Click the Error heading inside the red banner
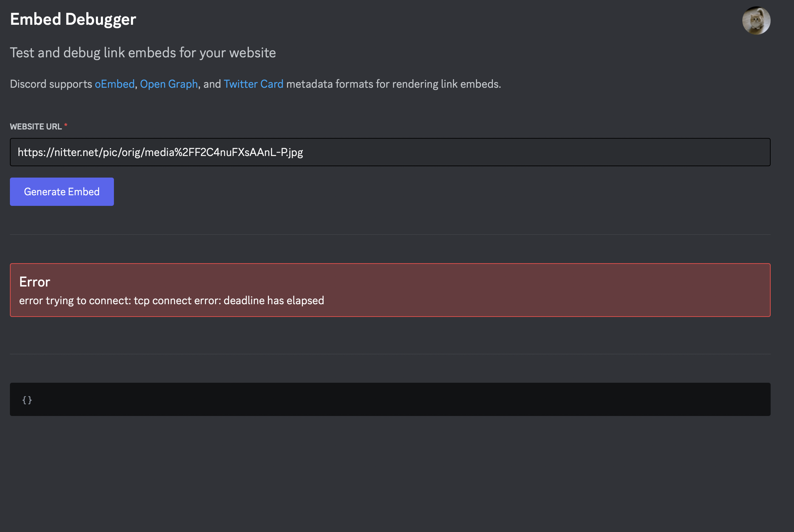This screenshot has height=532, width=794. point(34,282)
